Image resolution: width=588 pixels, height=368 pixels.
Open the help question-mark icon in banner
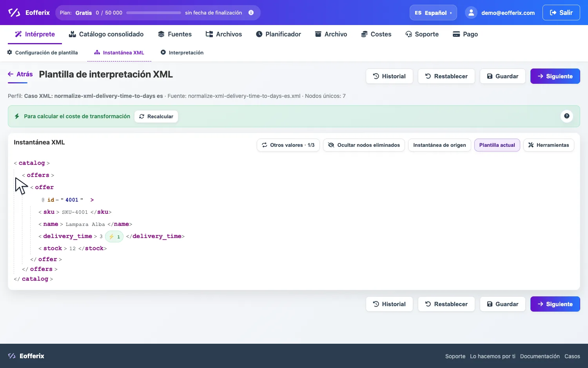(x=566, y=116)
